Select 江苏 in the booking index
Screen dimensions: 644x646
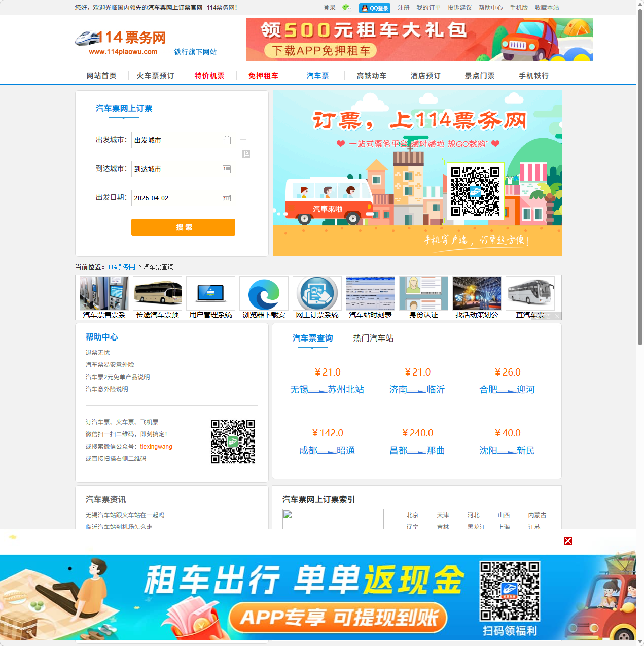534,527
